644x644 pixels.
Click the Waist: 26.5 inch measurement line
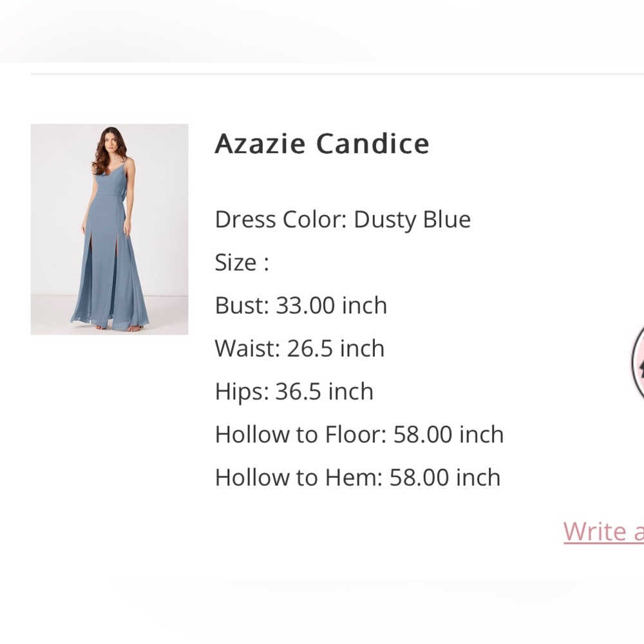(x=299, y=348)
